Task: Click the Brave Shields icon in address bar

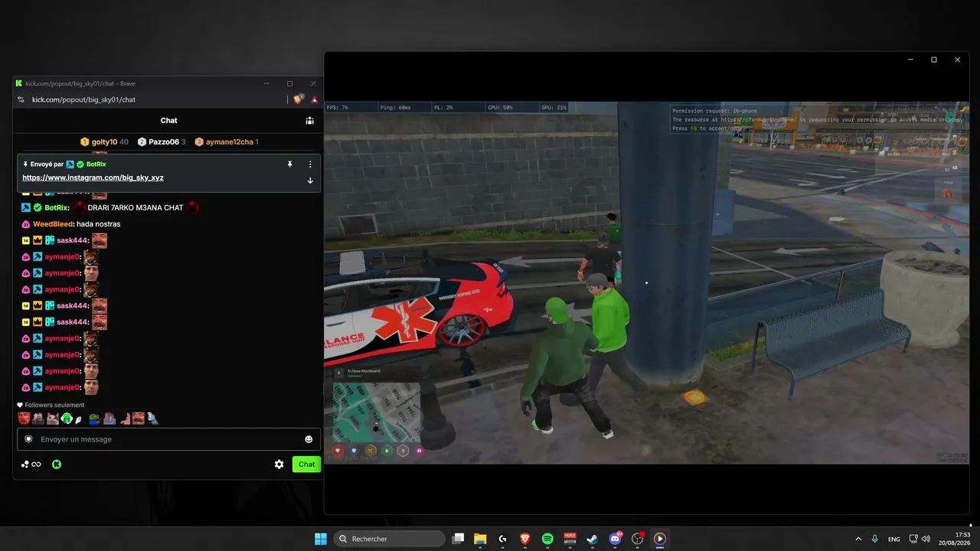Action: click(x=299, y=99)
